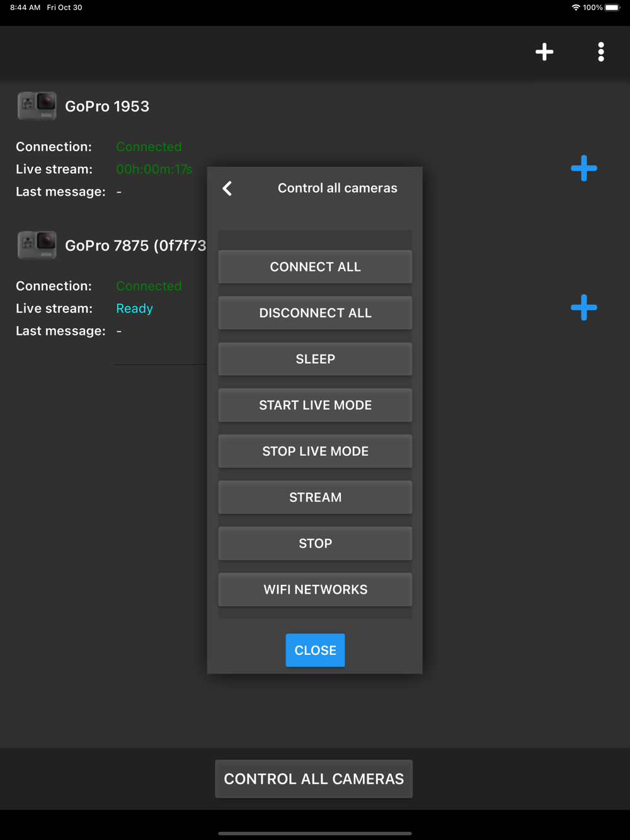The width and height of the screenshot is (630, 840).
Task: Tap Connected status under GoPro 1953
Action: coord(149,147)
